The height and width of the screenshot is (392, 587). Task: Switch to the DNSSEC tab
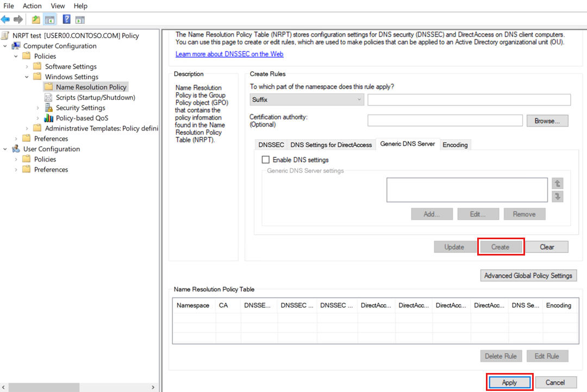point(271,145)
